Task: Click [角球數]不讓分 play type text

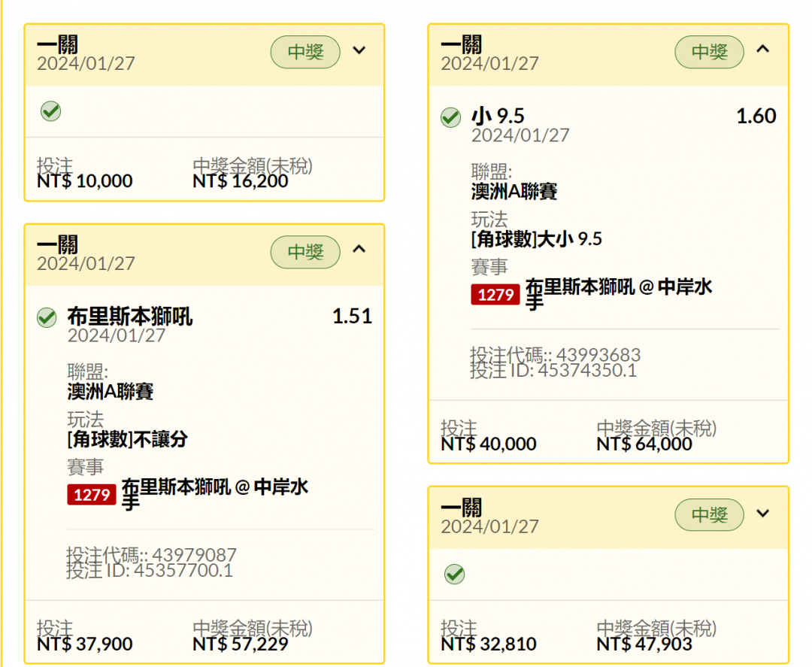Action: [127, 439]
